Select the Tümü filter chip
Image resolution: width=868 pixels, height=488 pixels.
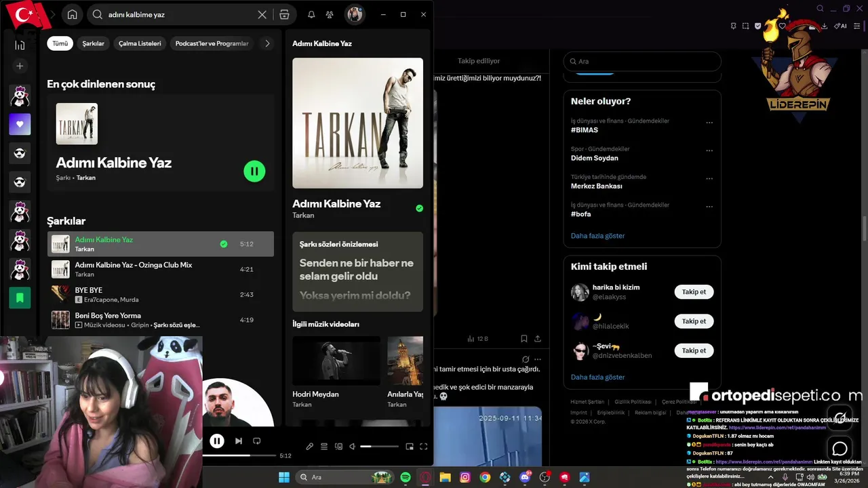60,43
